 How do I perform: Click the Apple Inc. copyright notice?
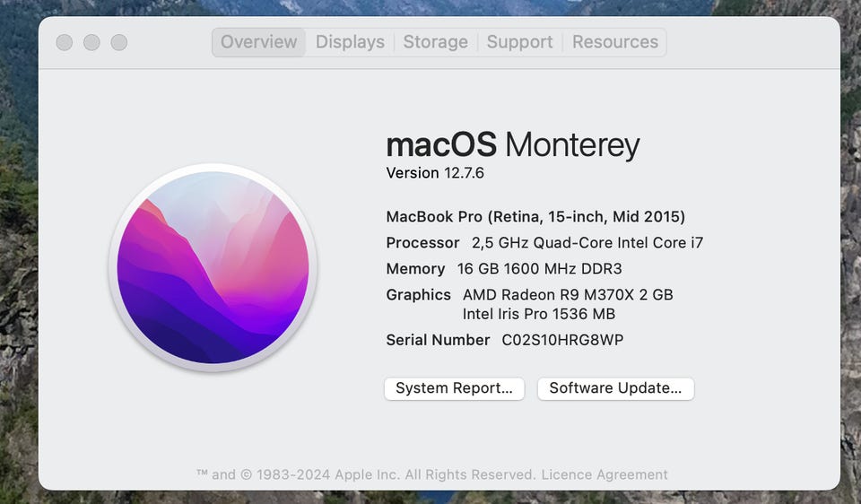click(x=366, y=474)
